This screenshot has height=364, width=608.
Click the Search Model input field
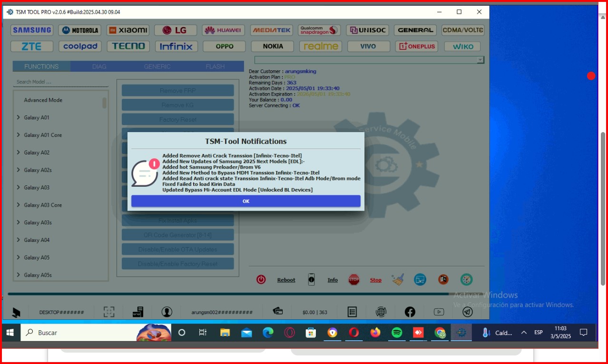point(60,82)
